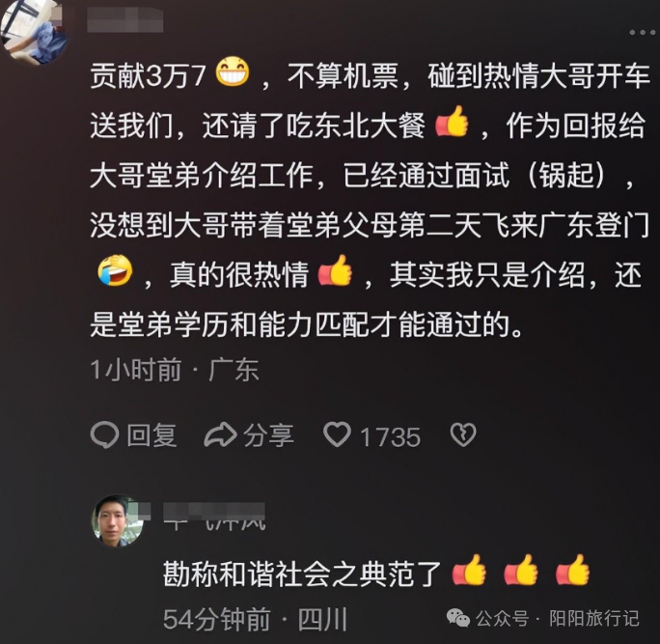Image resolution: width=660 pixels, height=644 pixels.
Task: Tap the WeChat logo in the watermark
Action: (x=458, y=618)
